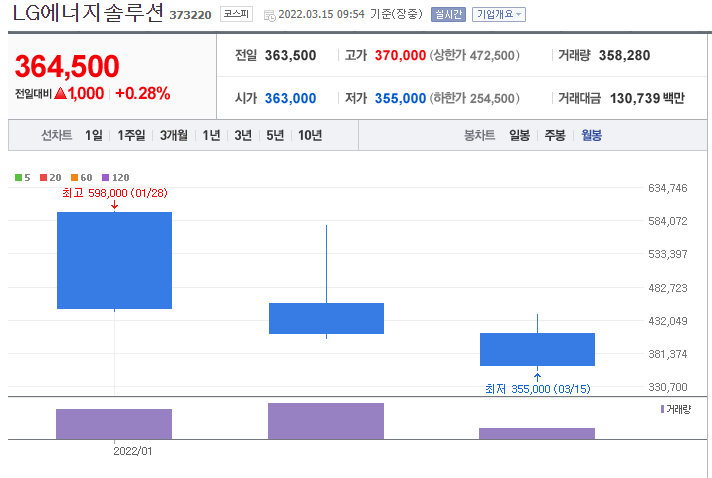Click the 330,700 price axis label
This screenshot has width=712, height=478.
point(668,387)
